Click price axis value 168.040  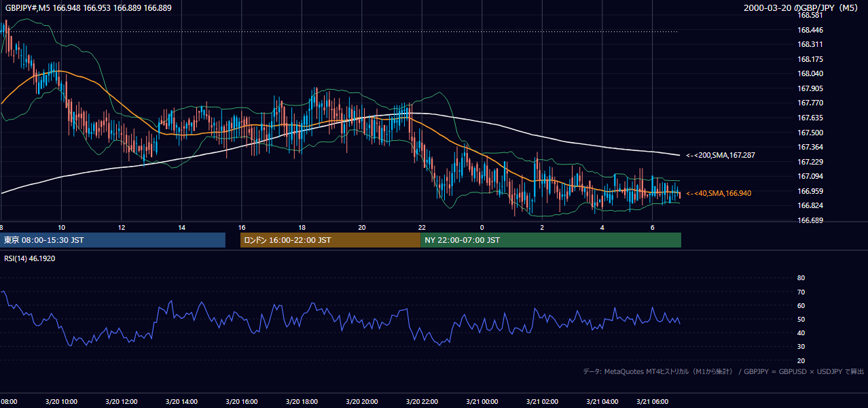tap(810, 73)
